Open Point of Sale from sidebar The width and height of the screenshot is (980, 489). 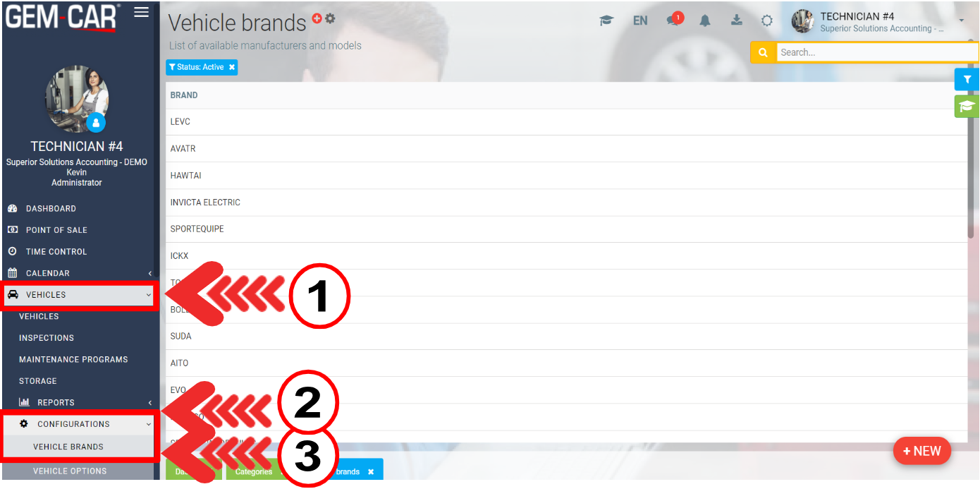56,230
